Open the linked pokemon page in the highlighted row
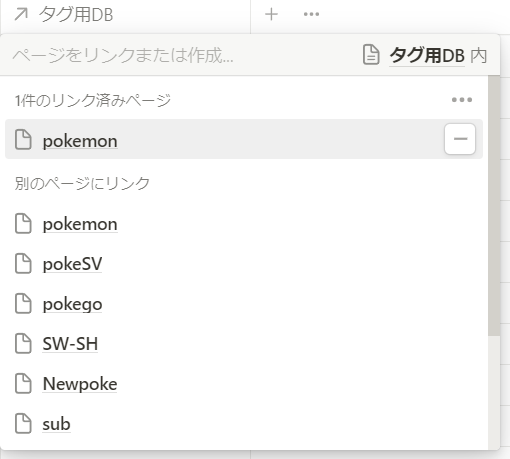Image resolution: width=510 pixels, height=459 pixels. tap(80, 141)
